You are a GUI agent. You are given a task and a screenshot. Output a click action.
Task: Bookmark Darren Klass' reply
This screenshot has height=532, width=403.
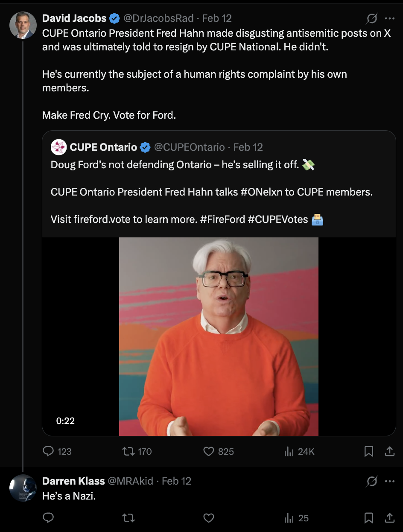369,518
